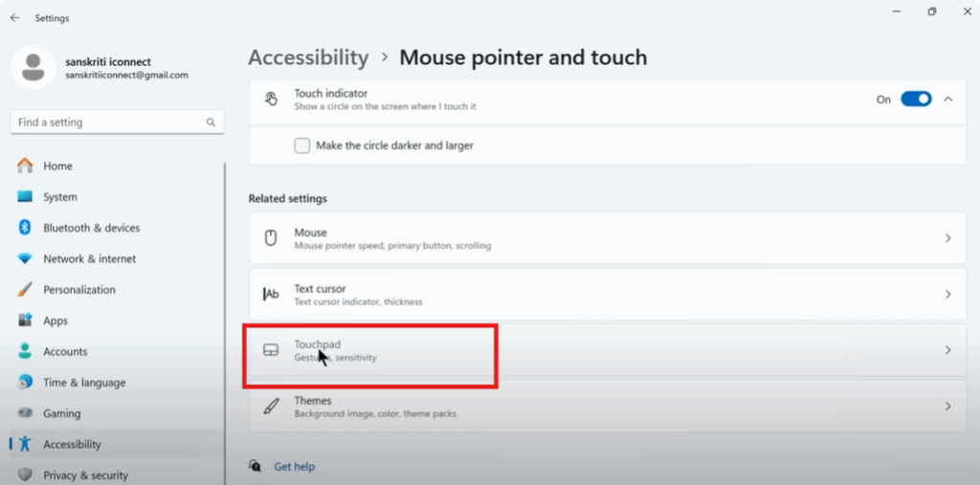Click the Bluetooth icon in sidebar
Viewport: 980px width, 485px height.
click(25, 228)
